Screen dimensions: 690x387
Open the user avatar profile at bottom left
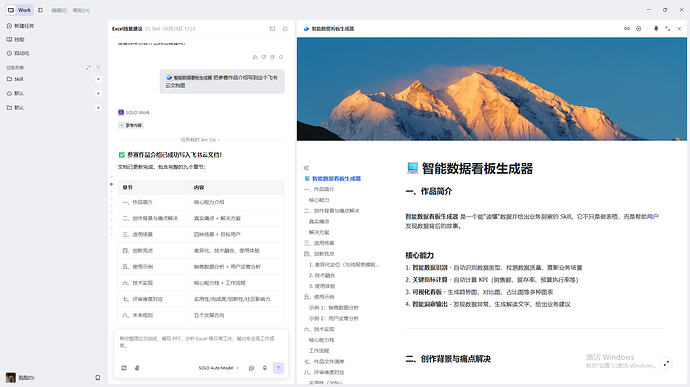[11, 377]
